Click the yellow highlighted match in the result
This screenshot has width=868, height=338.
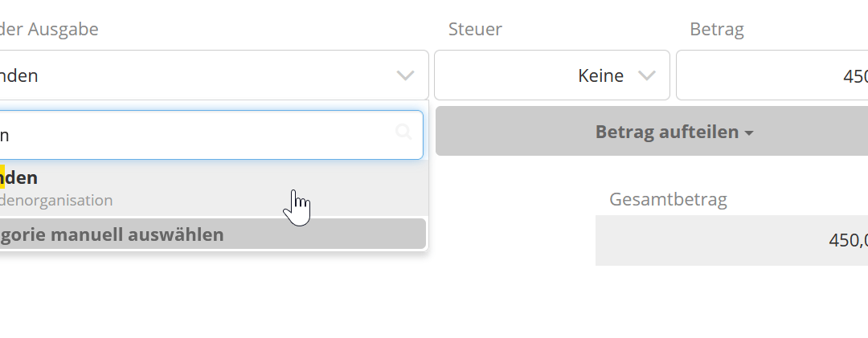(x=2, y=177)
